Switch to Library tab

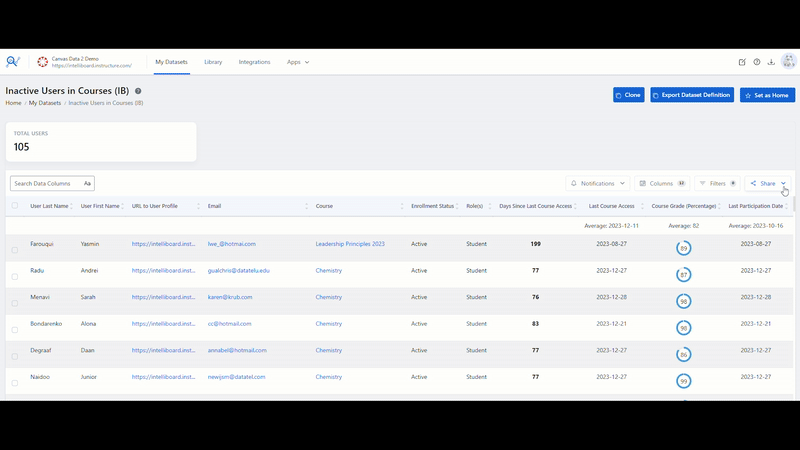click(213, 62)
